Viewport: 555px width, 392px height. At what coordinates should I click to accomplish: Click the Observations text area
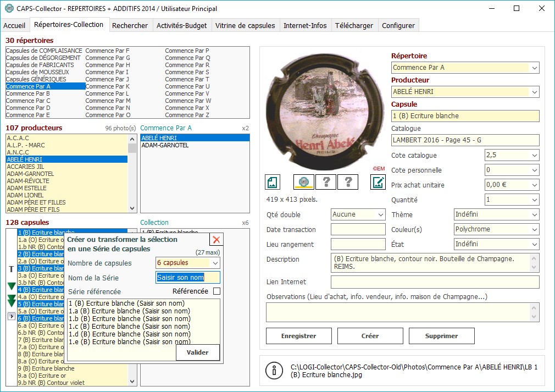tap(402, 312)
